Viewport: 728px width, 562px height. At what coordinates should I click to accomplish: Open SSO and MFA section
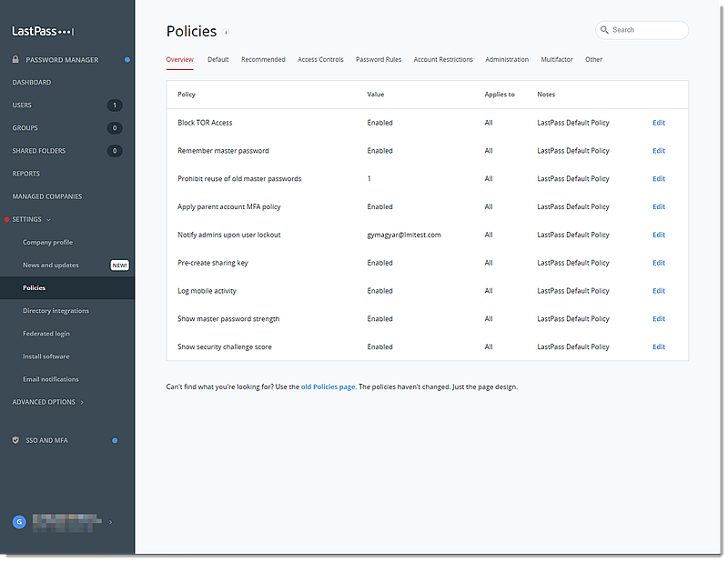point(46,440)
